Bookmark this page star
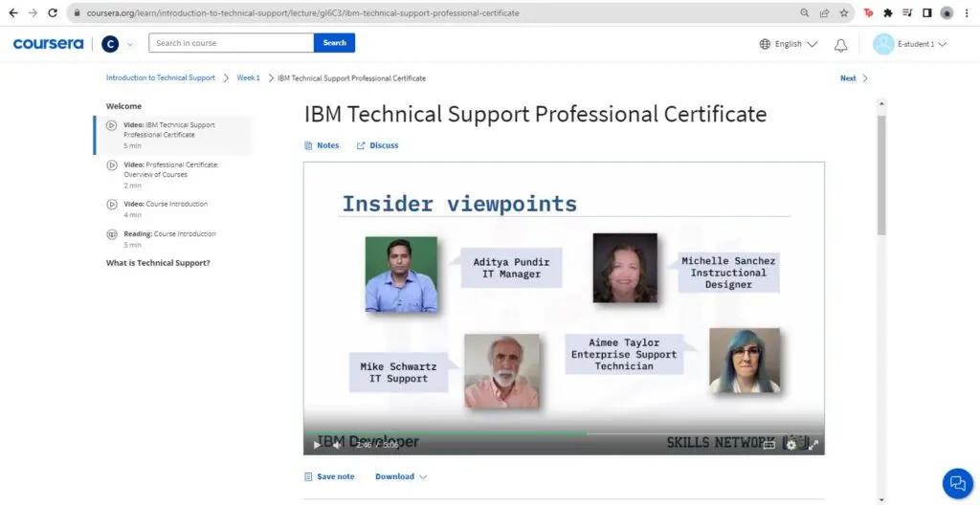980x505 pixels. click(844, 12)
